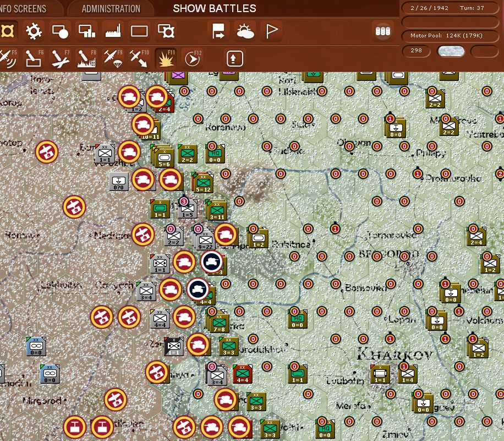Click the up-arrow box collapse button

(234, 58)
